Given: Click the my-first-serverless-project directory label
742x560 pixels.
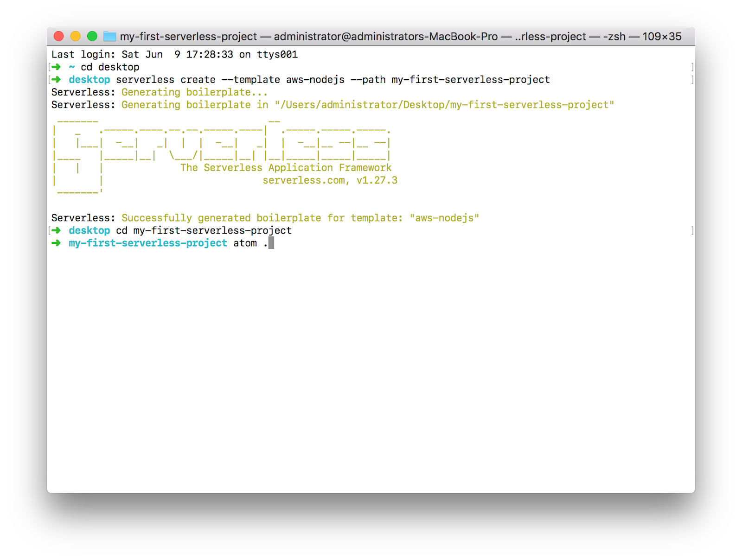Looking at the screenshot, I should [147, 243].
